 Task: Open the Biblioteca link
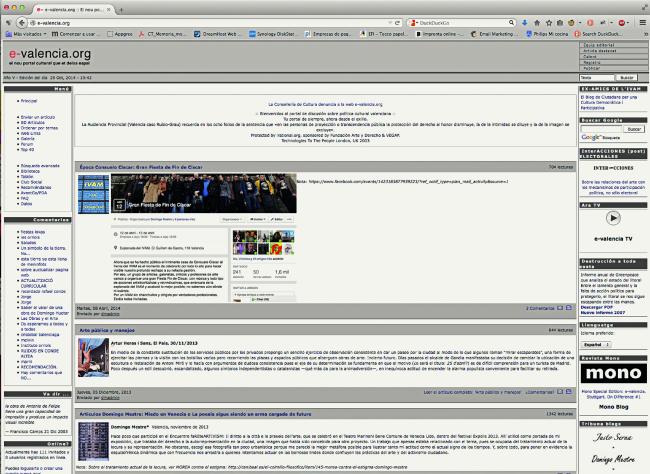pos(30,171)
